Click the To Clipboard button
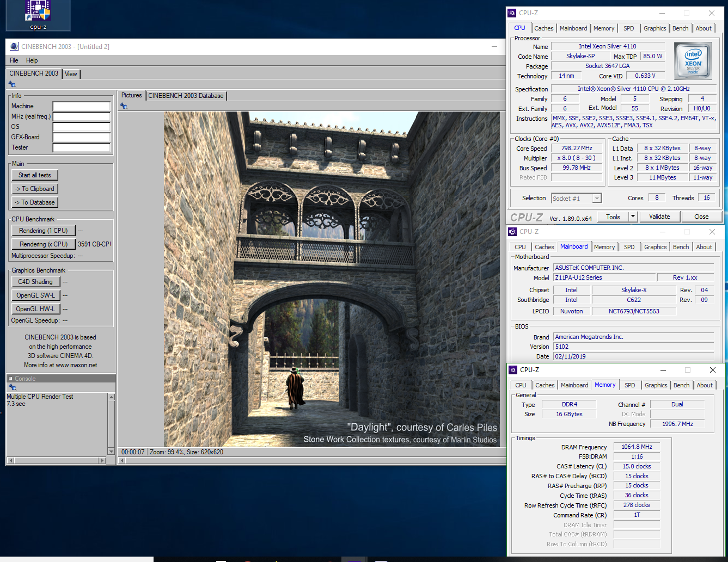 click(x=35, y=189)
